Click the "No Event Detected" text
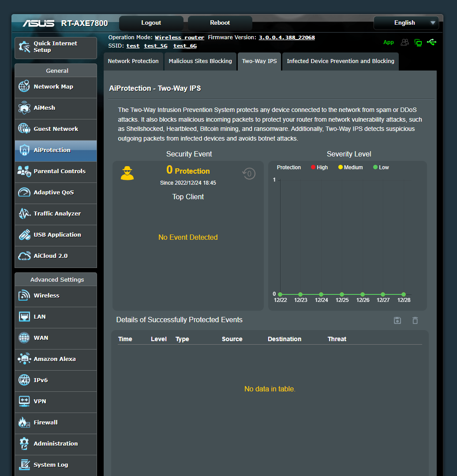 (188, 237)
